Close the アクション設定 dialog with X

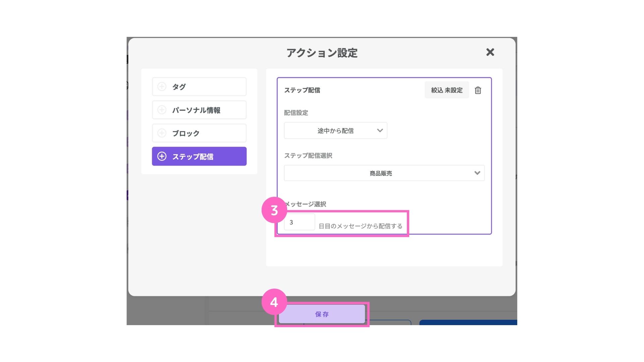tap(490, 52)
